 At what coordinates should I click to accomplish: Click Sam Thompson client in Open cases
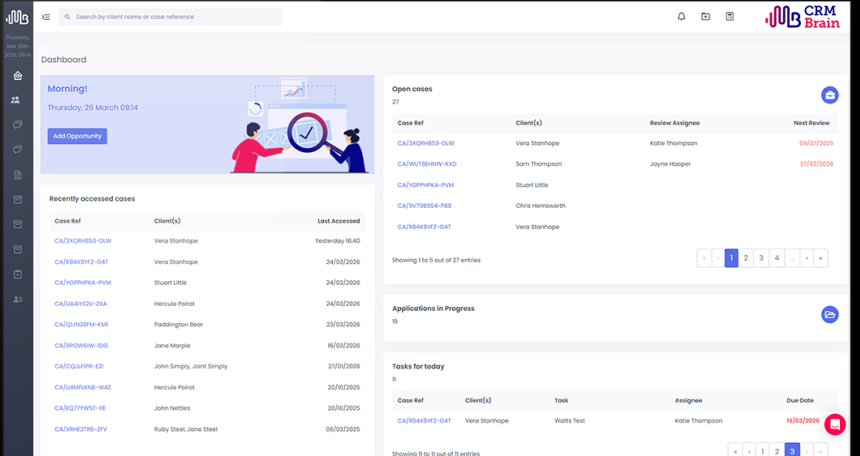tap(541, 164)
